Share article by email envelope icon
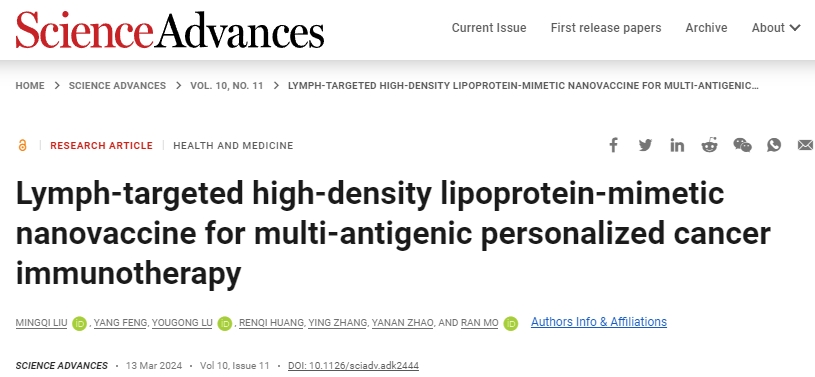This screenshot has width=815, height=377. (806, 145)
